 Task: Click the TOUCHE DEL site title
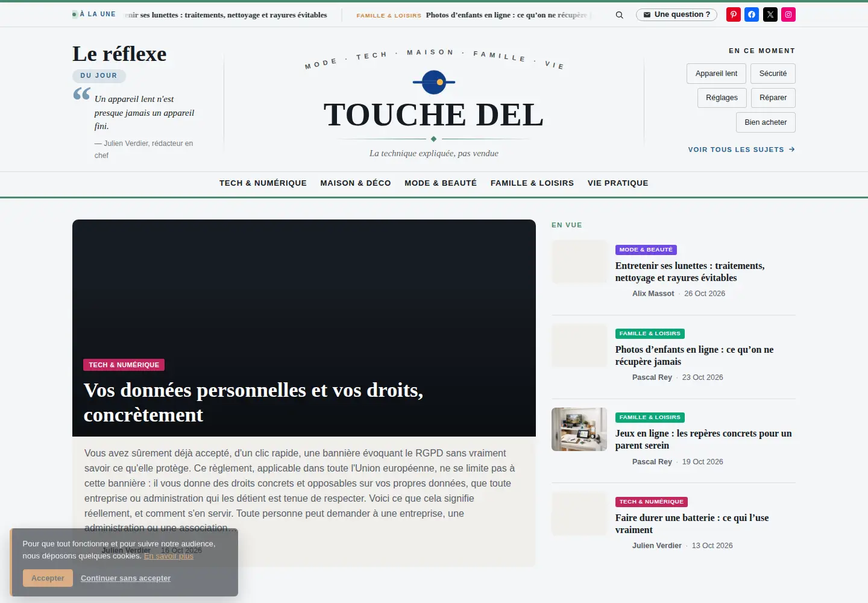coord(434,115)
